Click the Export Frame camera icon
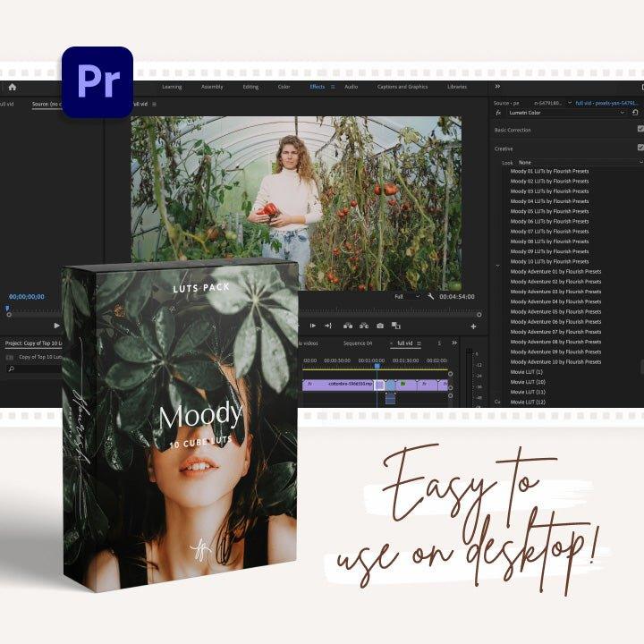644x644 pixels. coord(380,326)
